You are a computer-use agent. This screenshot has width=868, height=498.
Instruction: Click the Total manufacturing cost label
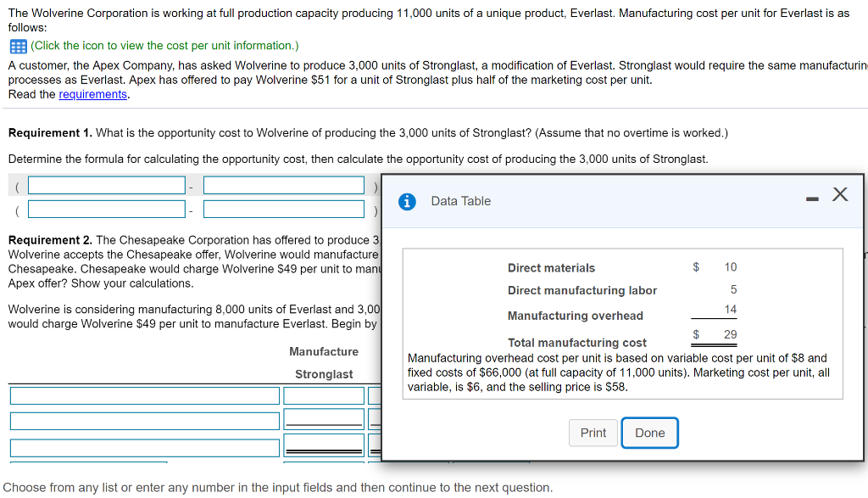coord(576,343)
